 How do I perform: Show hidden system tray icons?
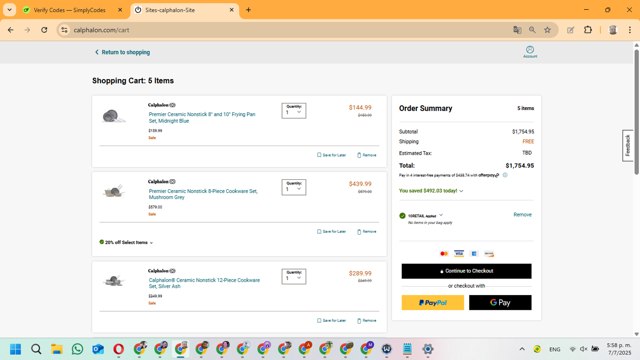[x=522, y=349]
